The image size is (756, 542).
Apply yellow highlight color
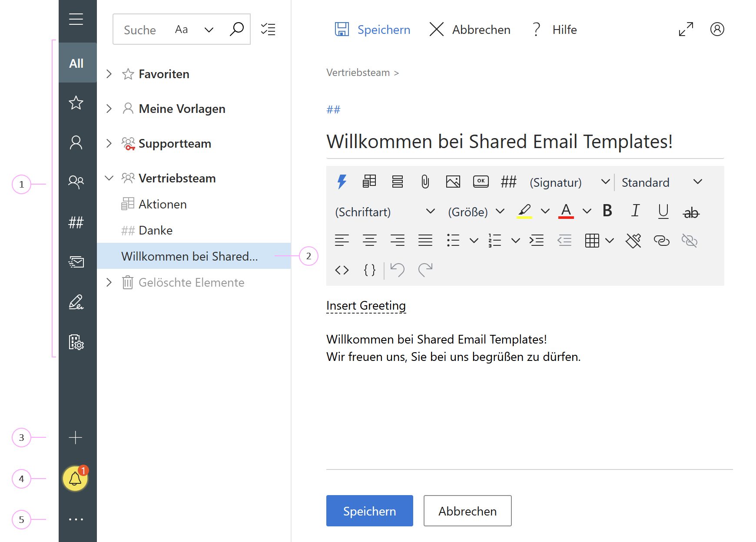tap(524, 211)
